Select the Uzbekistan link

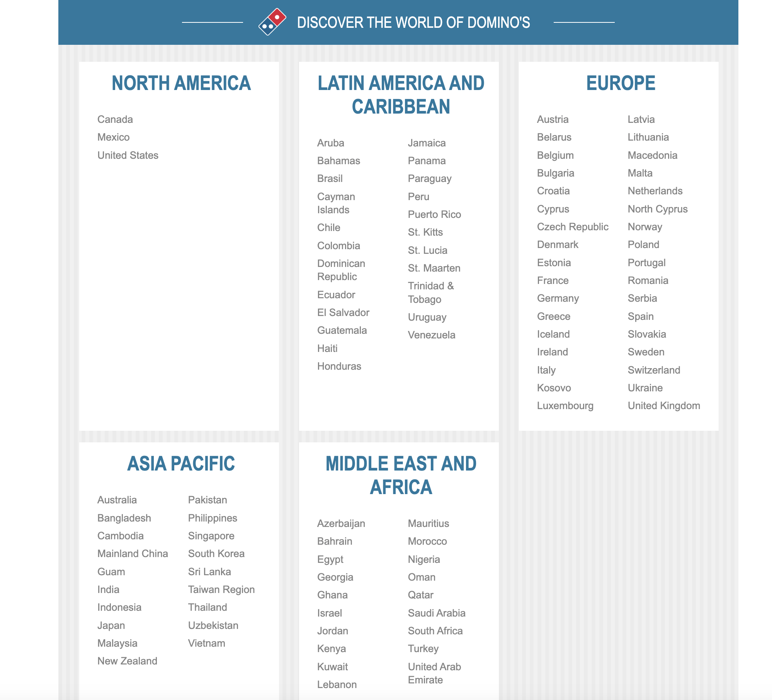pos(213,625)
